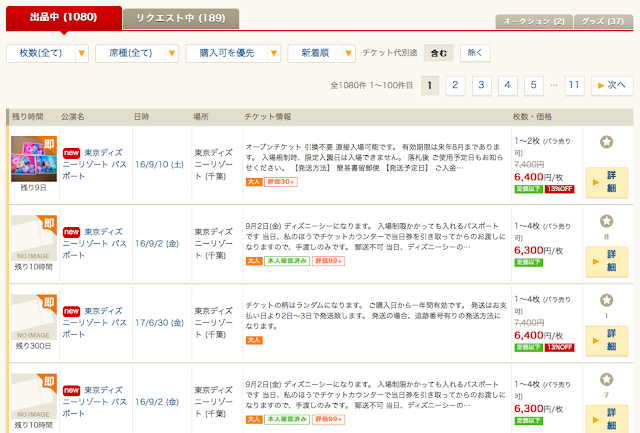This screenshot has height=433, width=640.
Task: Click 場所 column header
Action: pyautogui.click(x=201, y=117)
